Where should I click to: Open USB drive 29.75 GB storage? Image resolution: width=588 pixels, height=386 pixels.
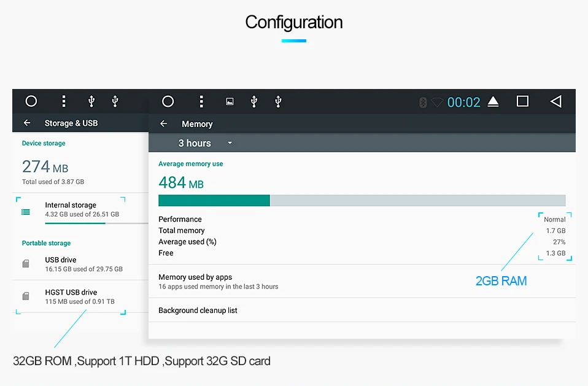tap(80, 264)
